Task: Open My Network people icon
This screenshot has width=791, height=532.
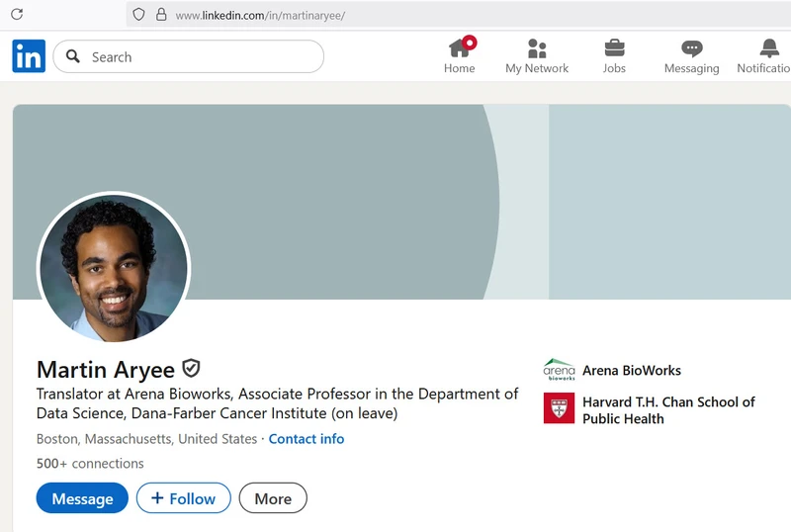Action: 537,48
